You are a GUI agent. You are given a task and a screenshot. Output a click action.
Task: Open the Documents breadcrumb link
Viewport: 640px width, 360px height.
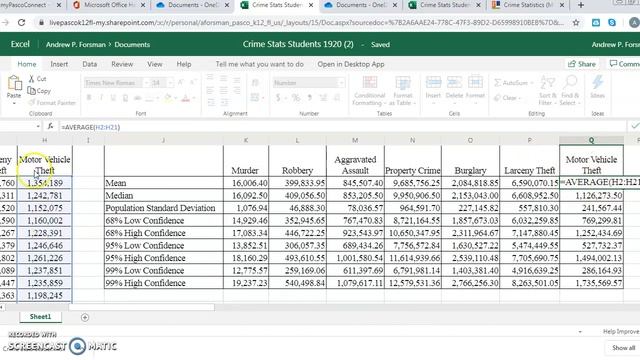[132, 44]
